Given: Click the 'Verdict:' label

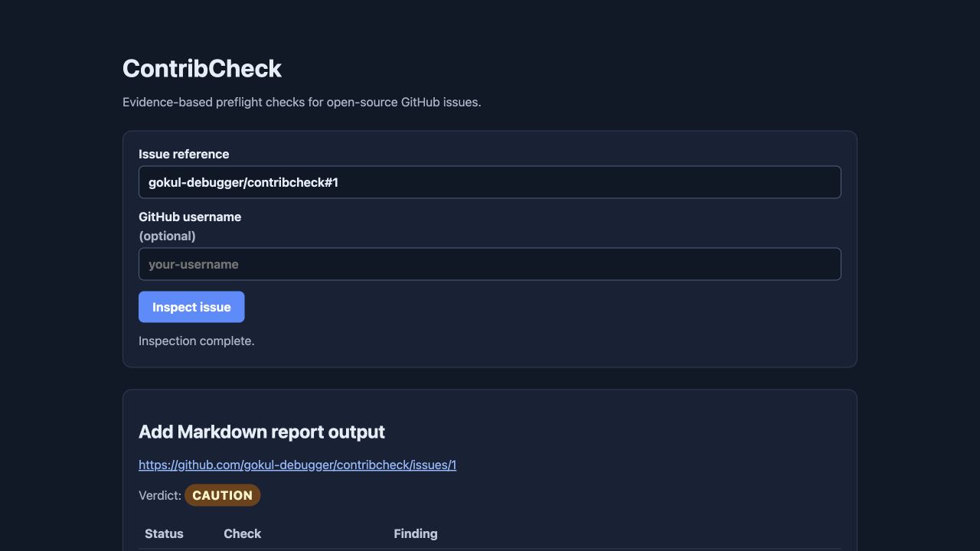Looking at the screenshot, I should [x=160, y=495].
